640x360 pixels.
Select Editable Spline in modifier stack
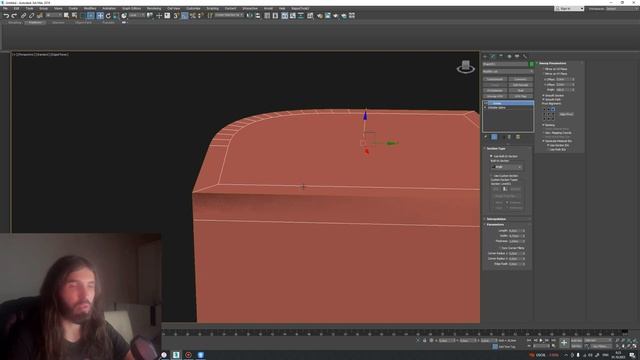click(x=497, y=107)
